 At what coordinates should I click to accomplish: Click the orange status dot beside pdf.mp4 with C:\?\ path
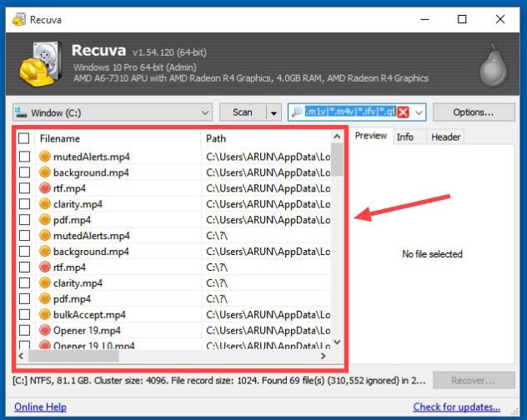coord(45,298)
